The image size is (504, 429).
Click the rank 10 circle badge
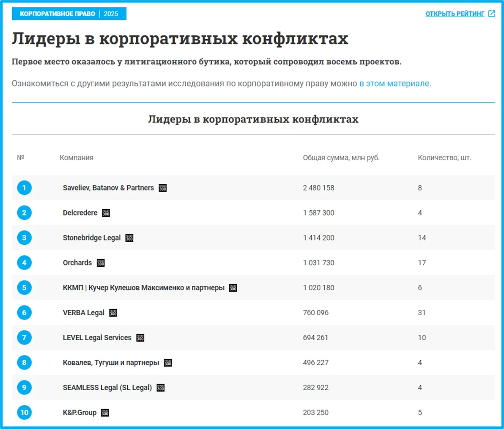24,412
